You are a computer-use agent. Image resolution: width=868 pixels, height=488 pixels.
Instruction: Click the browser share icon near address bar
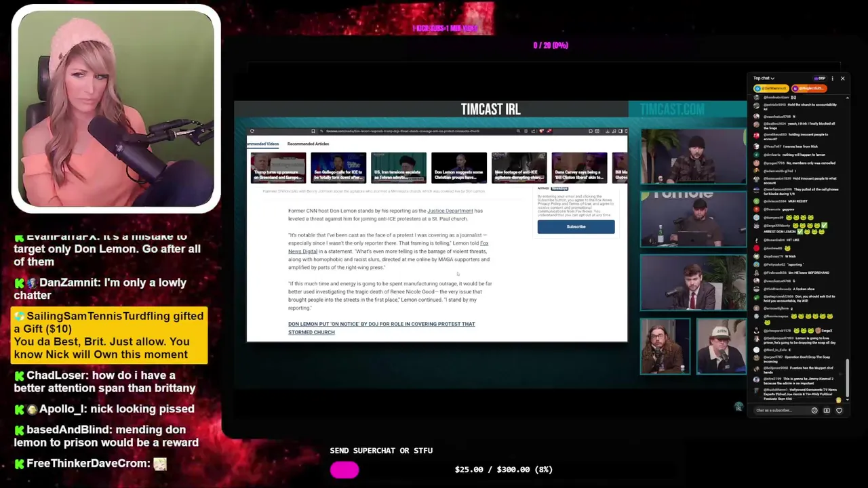pos(534,131)
